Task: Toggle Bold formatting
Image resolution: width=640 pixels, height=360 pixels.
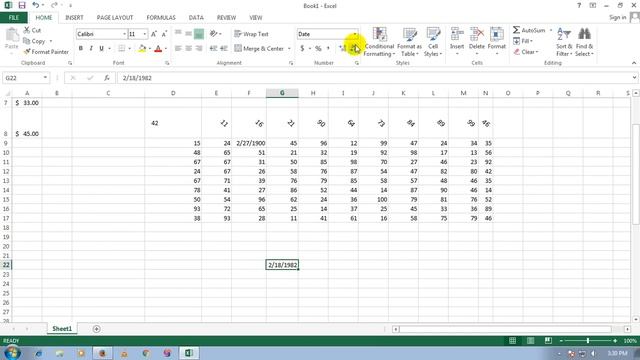Action: [x=81, y=49]
